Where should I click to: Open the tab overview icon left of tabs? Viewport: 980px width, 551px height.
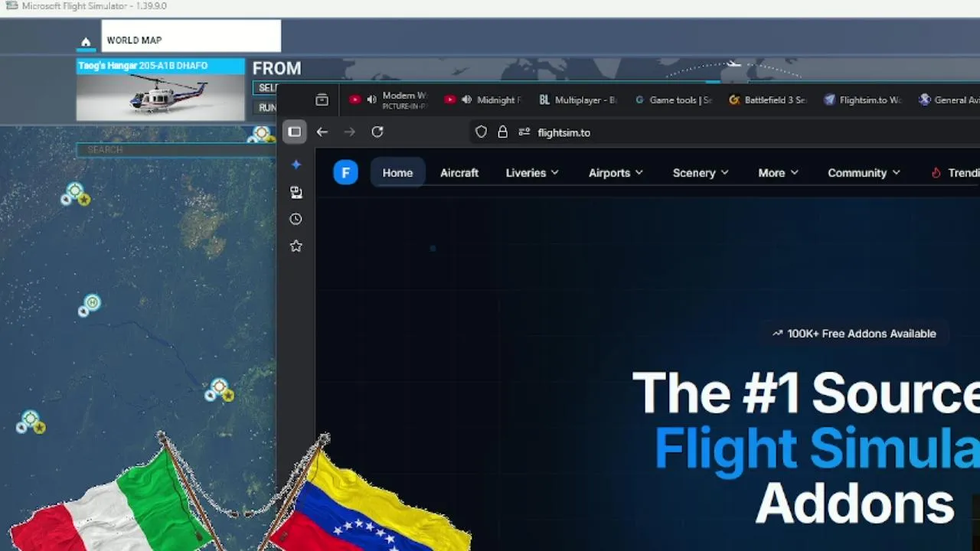[322, 99]
